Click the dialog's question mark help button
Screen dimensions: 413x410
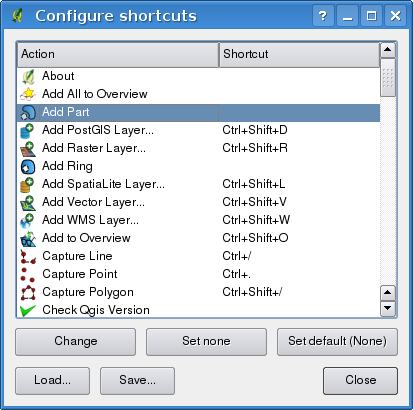323,16
